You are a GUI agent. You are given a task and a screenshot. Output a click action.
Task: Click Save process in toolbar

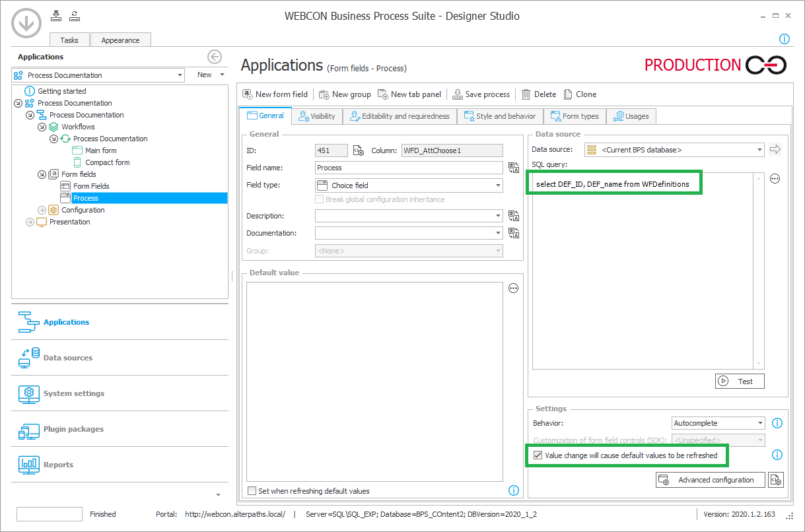481,94
